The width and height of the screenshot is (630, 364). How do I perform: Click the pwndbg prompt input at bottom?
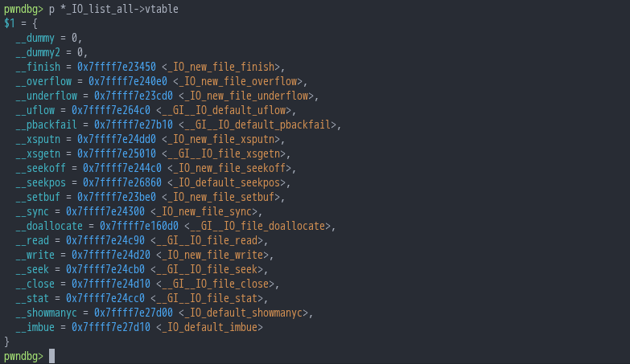pos(51,356)
